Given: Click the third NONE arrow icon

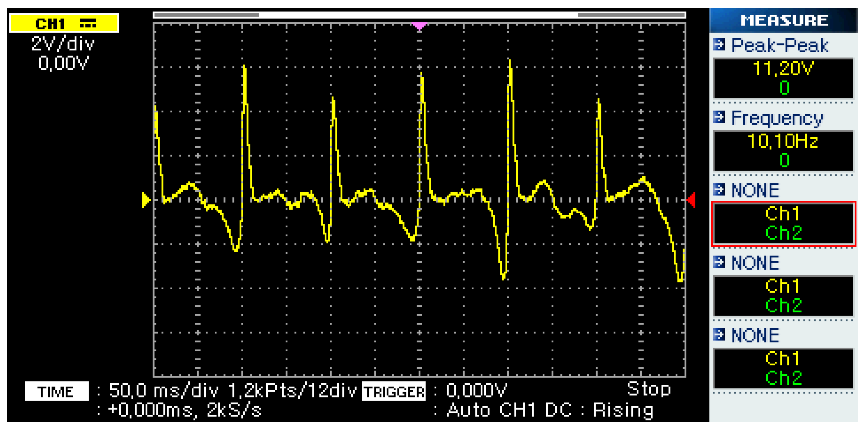Looking at the screenshot, I should pyautogui.click(x=719, y=335).
